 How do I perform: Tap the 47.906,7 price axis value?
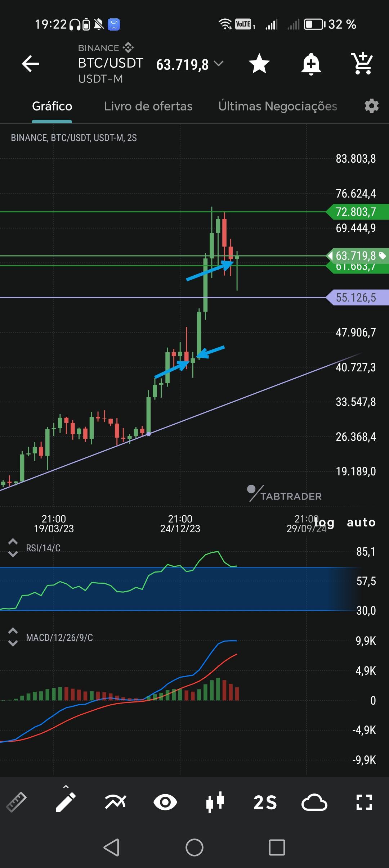coord(356,332)
